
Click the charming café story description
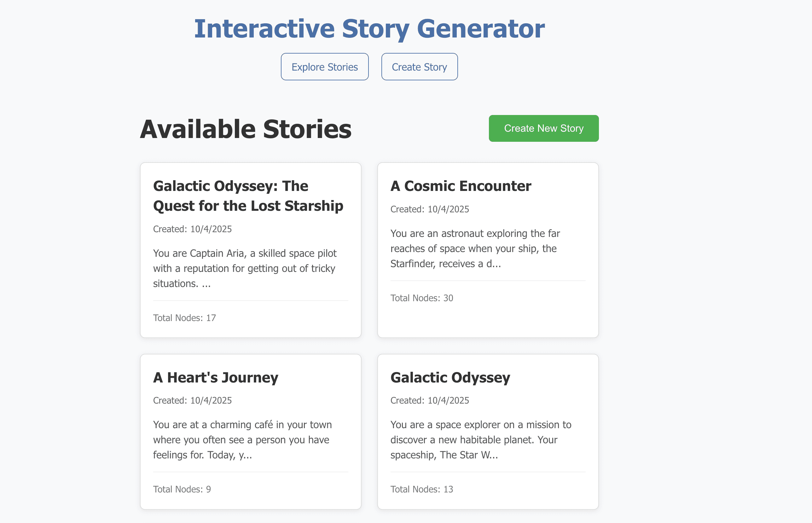[x=242, y=440]
